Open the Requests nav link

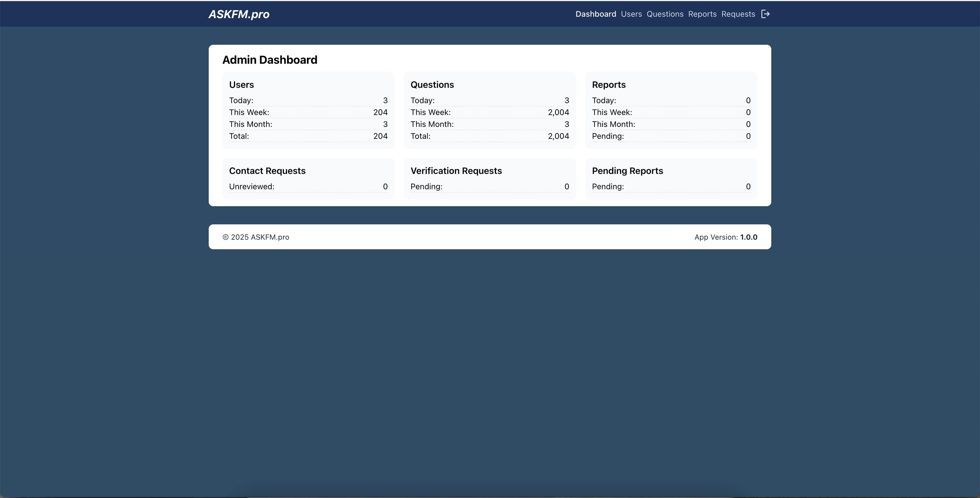click(x=738, y=14)
